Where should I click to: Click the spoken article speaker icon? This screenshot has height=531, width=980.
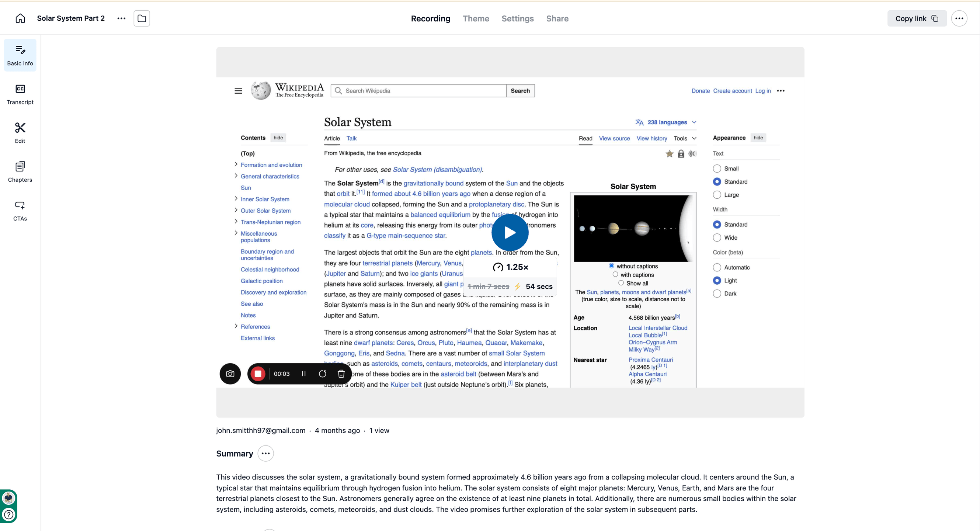(692, 154)
